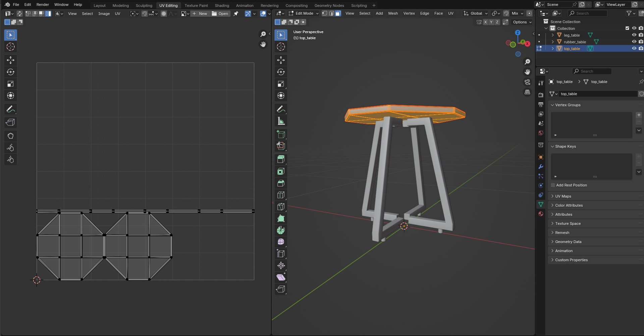The height and width of the screenshot is (336, 644).
Task: Select the Rotate tool in UV editor toolbar
Action: point(10,72)
